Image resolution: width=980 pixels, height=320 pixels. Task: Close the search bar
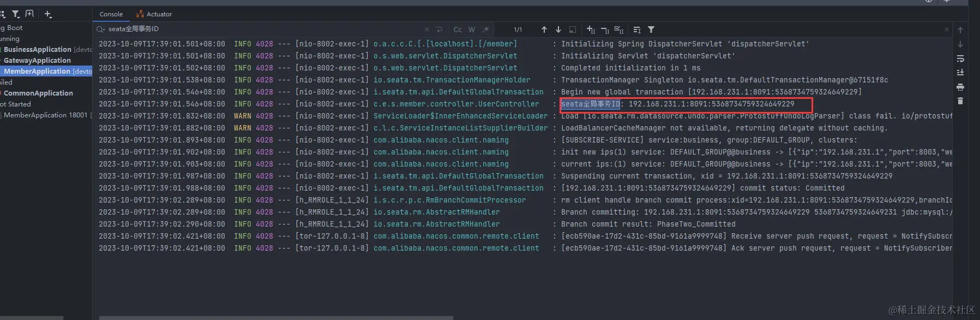[x=947, y=29]
